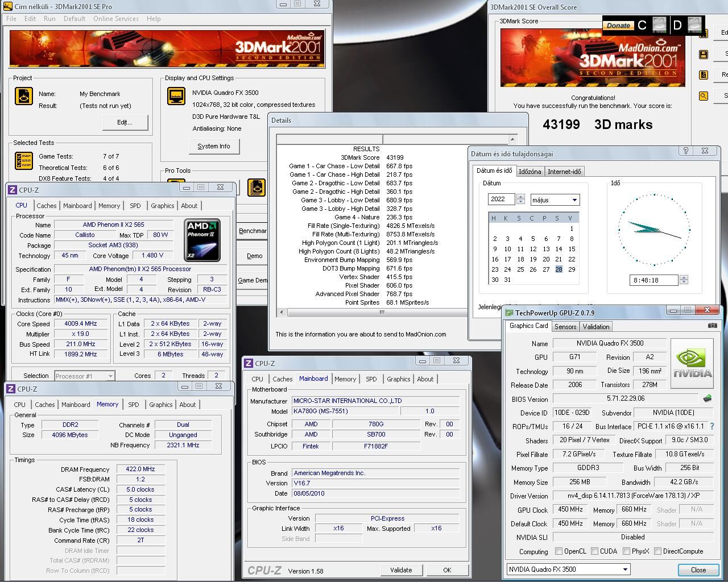Click the Selected Tests checklist icon
Viewport: 728px width, 582px height.
click(x=23, y=161)
